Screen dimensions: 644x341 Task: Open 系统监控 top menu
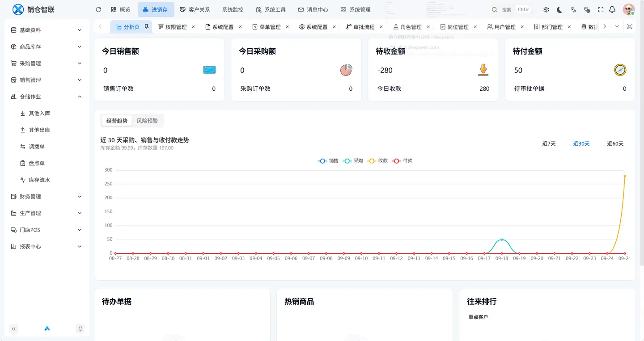[x=233, y=9]
